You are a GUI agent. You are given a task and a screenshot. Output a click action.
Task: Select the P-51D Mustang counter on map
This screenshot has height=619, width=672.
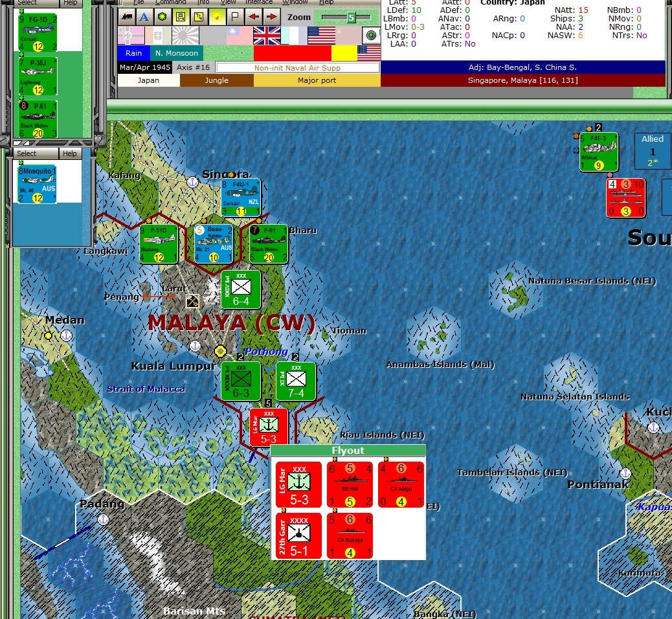(x=159, y=243)
